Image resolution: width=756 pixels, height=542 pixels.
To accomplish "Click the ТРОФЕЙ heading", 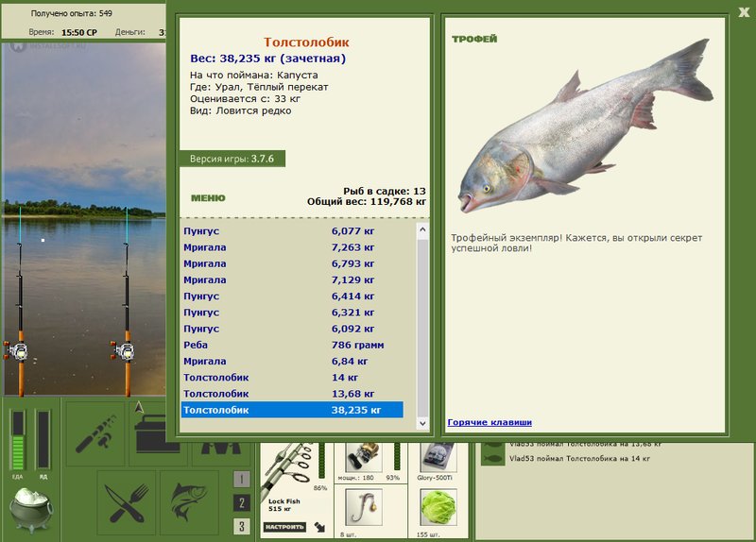I will pyautogui.click(x=474, y=39).
